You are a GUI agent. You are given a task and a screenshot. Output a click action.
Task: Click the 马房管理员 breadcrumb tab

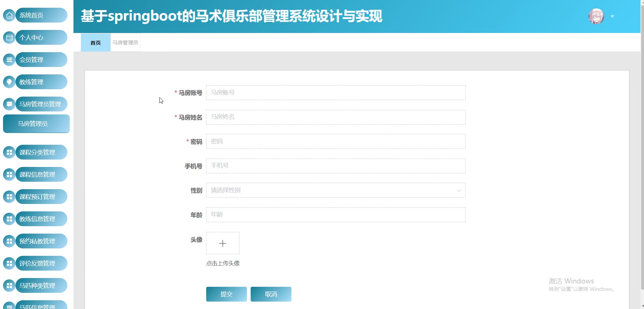125,42
